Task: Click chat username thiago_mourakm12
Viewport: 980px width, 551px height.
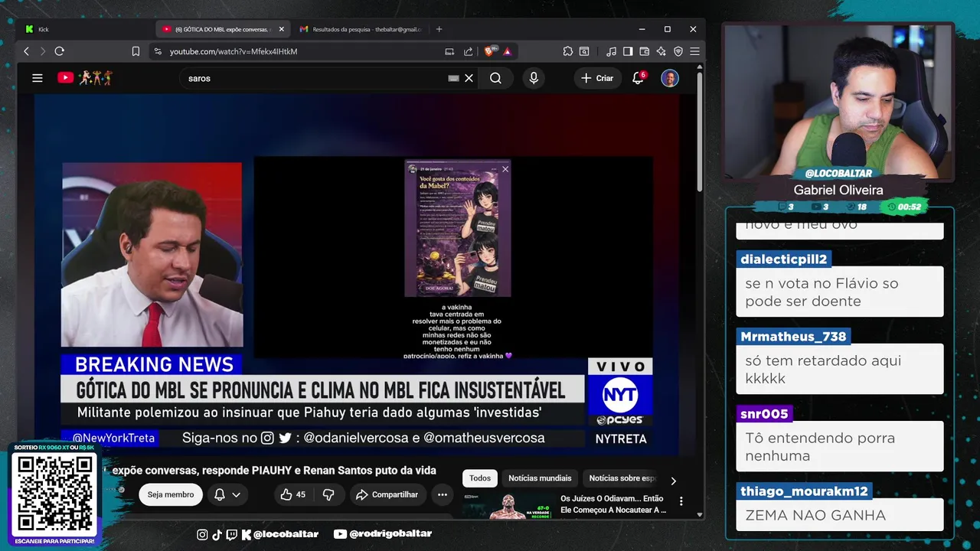Action: (804, 491)
